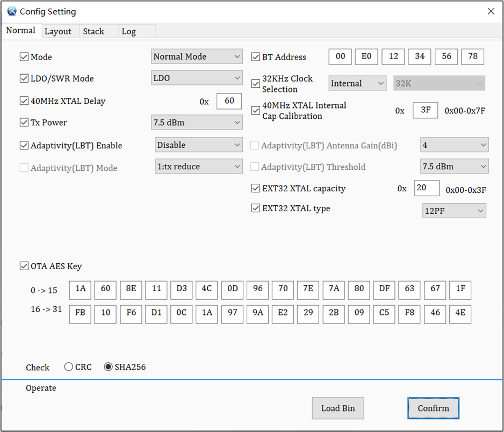Expand the EXT32 XTAL type 12PF dropdown
Image resolution: width=504 pixels, height=432 pixels.
coord(454,211)
